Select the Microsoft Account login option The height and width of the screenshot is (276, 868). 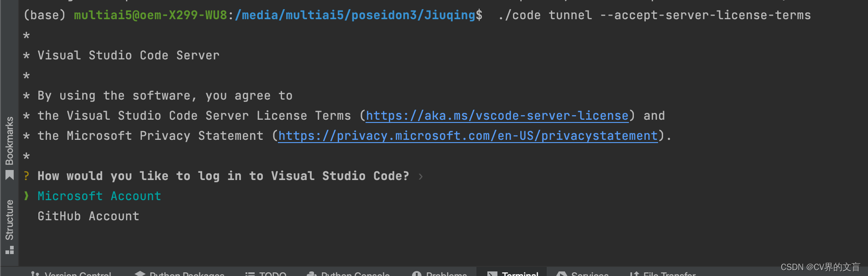(99, 196)
